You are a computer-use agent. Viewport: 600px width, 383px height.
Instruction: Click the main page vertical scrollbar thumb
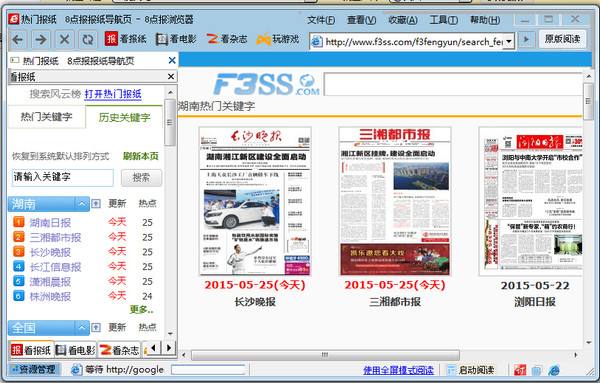click(x=588, y=101)
